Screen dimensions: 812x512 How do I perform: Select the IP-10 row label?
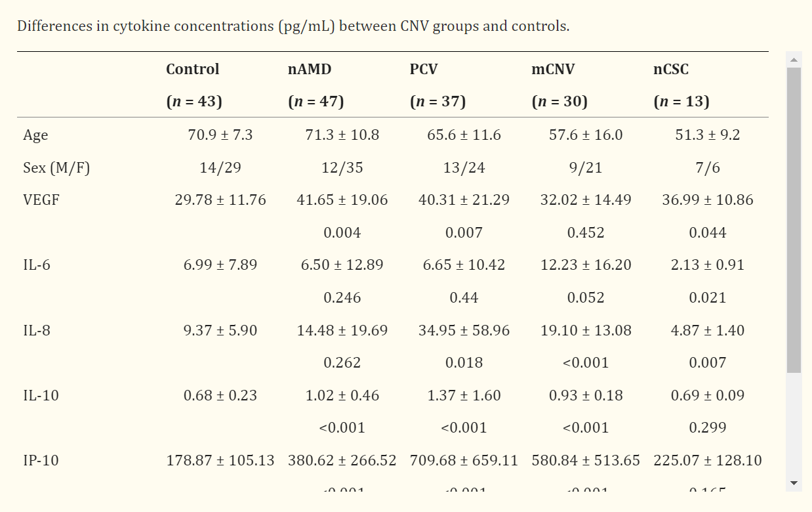41,461
